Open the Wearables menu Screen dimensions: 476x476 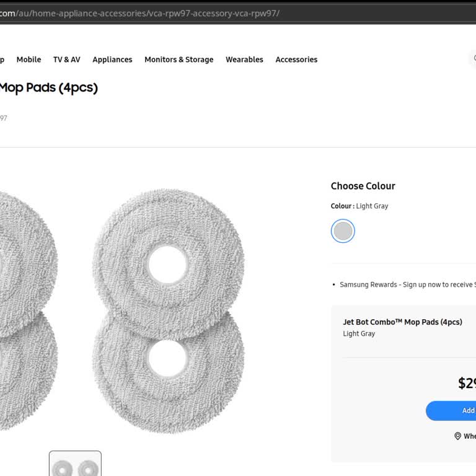point(244,59)
